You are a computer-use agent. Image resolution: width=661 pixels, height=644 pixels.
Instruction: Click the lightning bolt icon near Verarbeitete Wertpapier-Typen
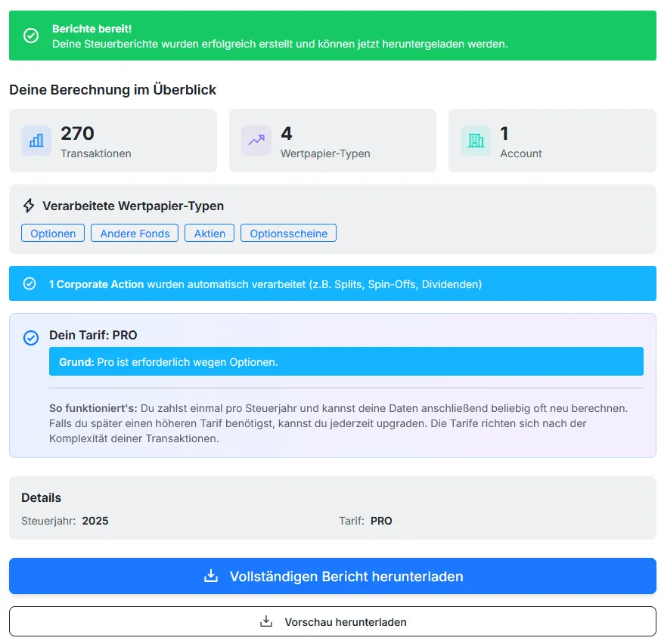29,206
